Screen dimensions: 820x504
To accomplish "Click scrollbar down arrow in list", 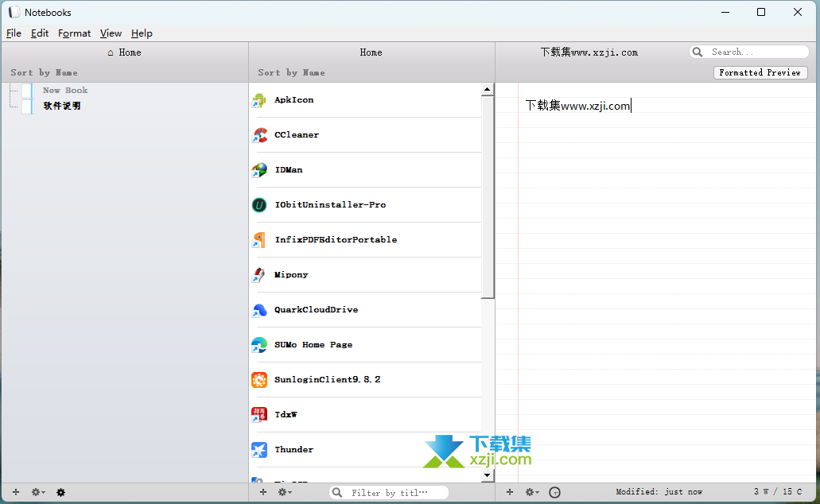I will click(x=487, y=475).
